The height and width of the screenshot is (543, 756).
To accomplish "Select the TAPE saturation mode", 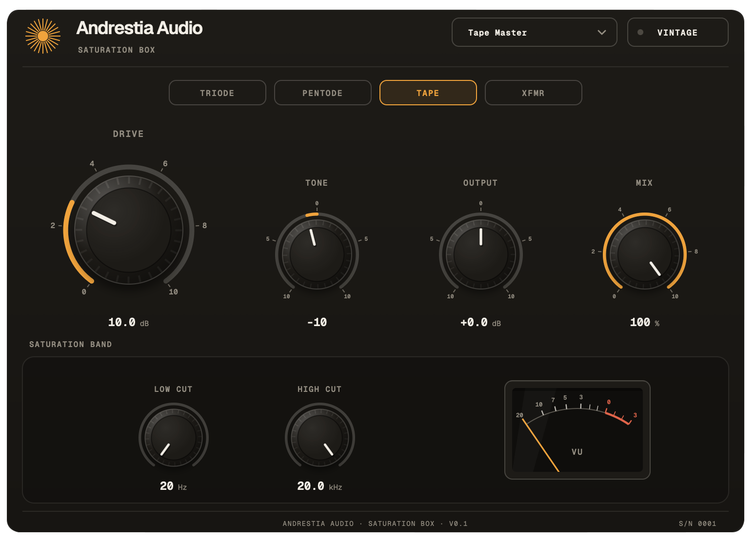I will [x=428, y=93].
